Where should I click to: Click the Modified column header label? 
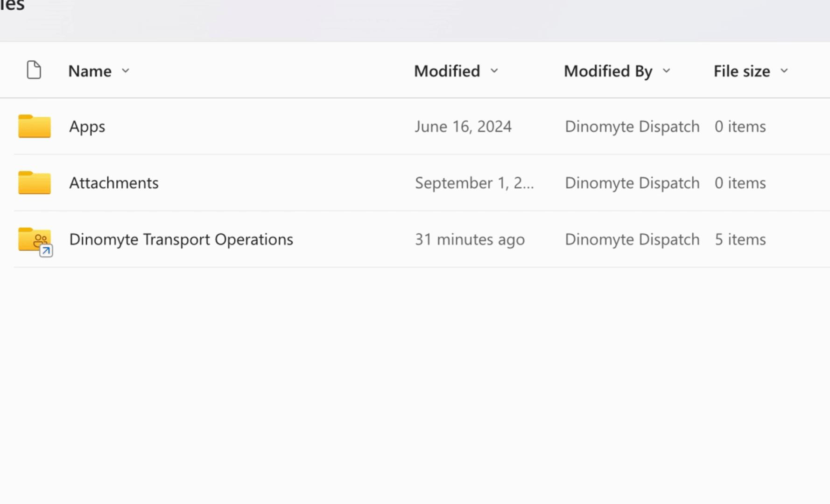(x=447, y=71)
